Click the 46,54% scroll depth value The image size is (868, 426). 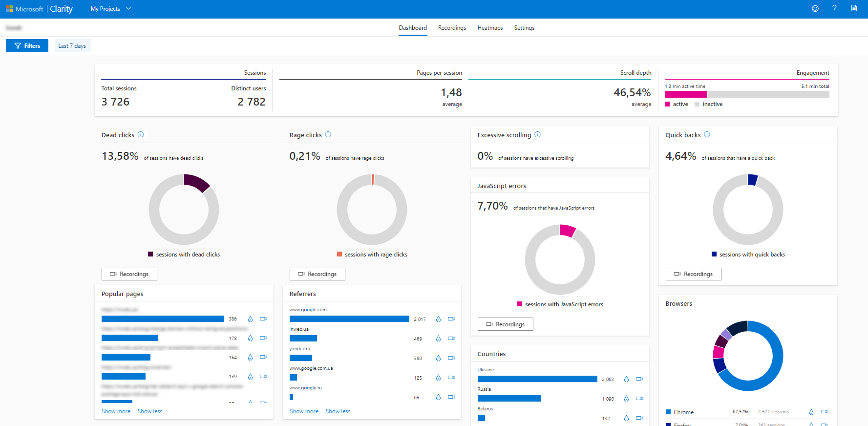pos(632,92)
